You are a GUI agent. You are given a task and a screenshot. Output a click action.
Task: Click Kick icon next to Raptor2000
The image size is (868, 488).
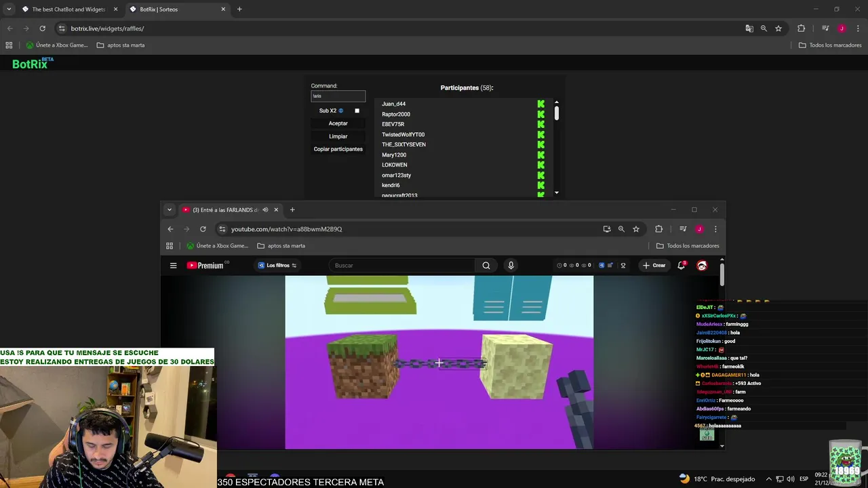(x=540, y=114)
